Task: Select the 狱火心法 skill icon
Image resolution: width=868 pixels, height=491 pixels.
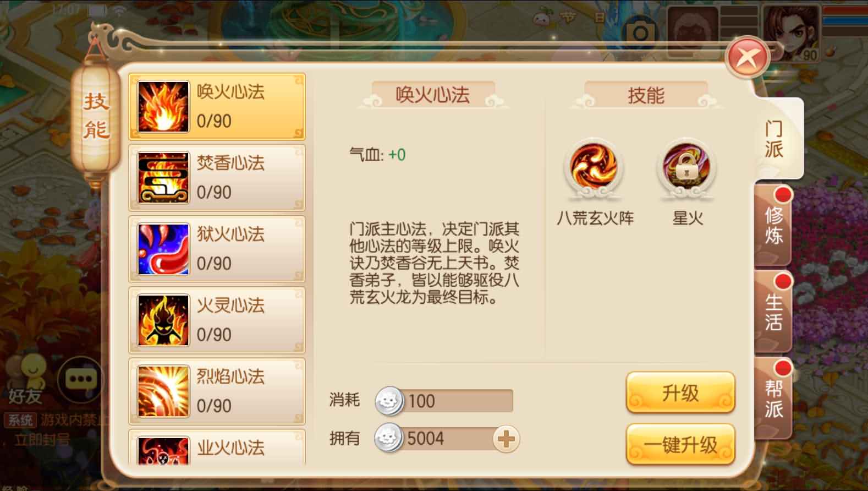Action: pyautogui.click(x=163, y=249)
